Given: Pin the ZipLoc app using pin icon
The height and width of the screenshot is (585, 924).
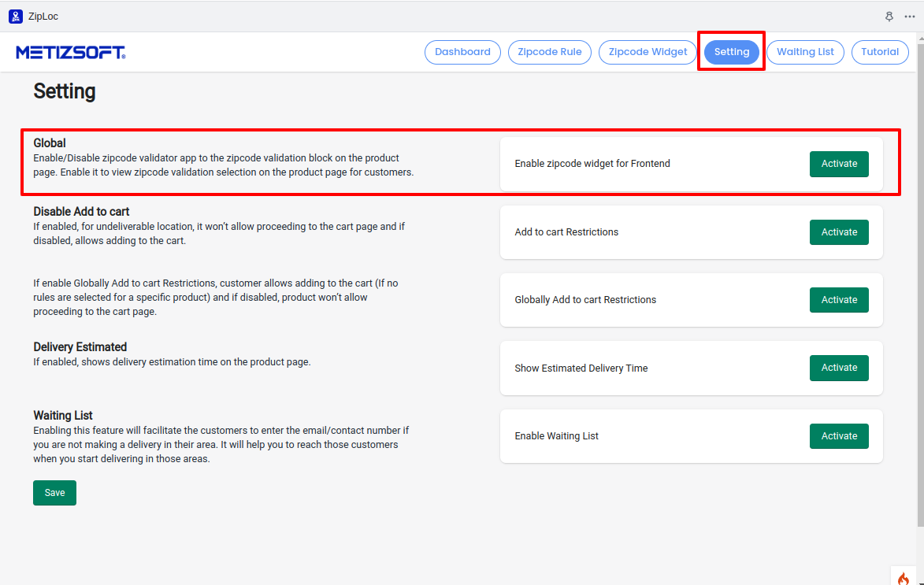Looking at the screenshot, I should 889,16.
